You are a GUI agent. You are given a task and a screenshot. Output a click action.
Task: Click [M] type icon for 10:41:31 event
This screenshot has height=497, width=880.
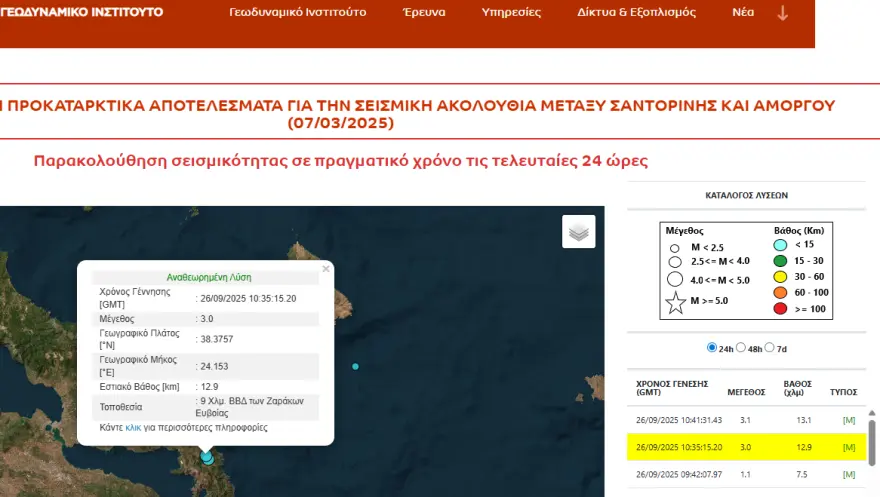[x=849, y=420]
